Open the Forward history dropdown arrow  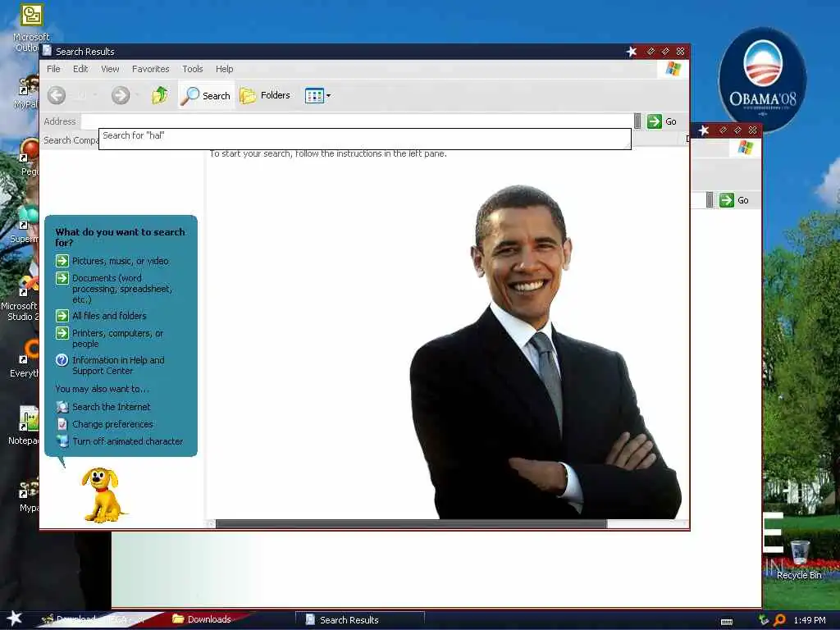tap(138, 96)
